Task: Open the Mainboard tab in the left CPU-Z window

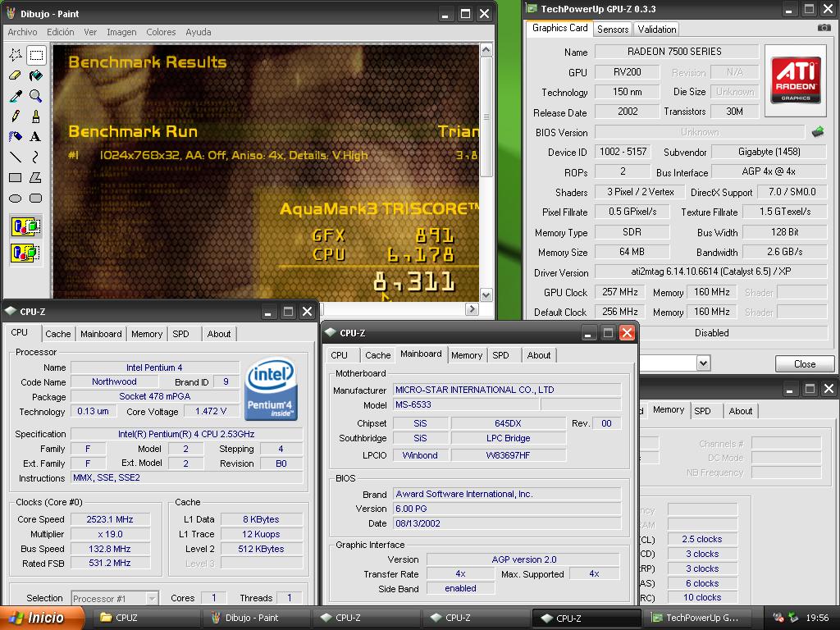Action: pos(101,334)
